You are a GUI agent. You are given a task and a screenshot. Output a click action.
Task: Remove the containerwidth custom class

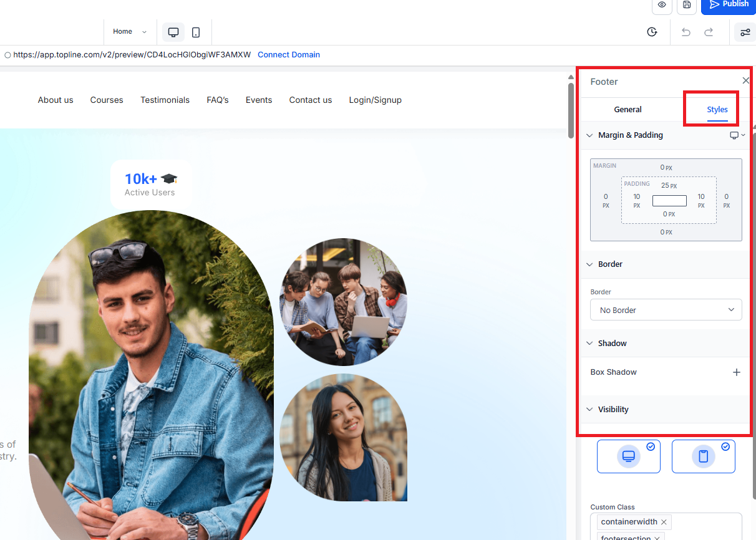coord(664,522)
